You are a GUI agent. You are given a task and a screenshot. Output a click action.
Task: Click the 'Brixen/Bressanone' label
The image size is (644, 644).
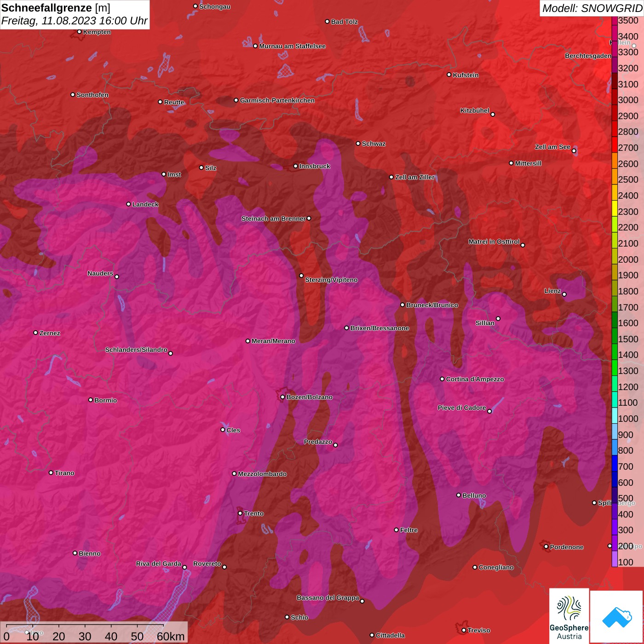click(379, 328)
